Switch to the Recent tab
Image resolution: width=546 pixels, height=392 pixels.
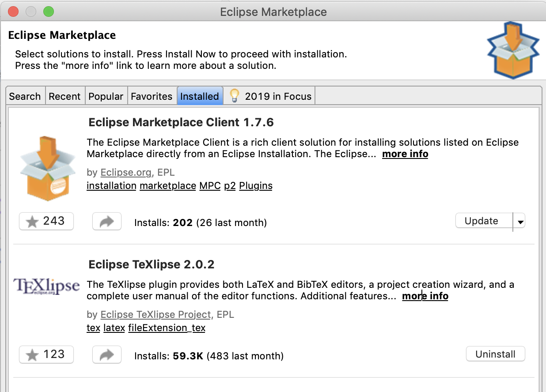65,96
